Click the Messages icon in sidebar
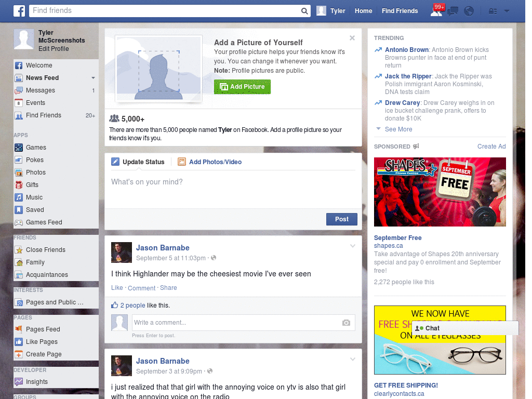This screenshot has width=532, height=399. click(x=19, y=90)
